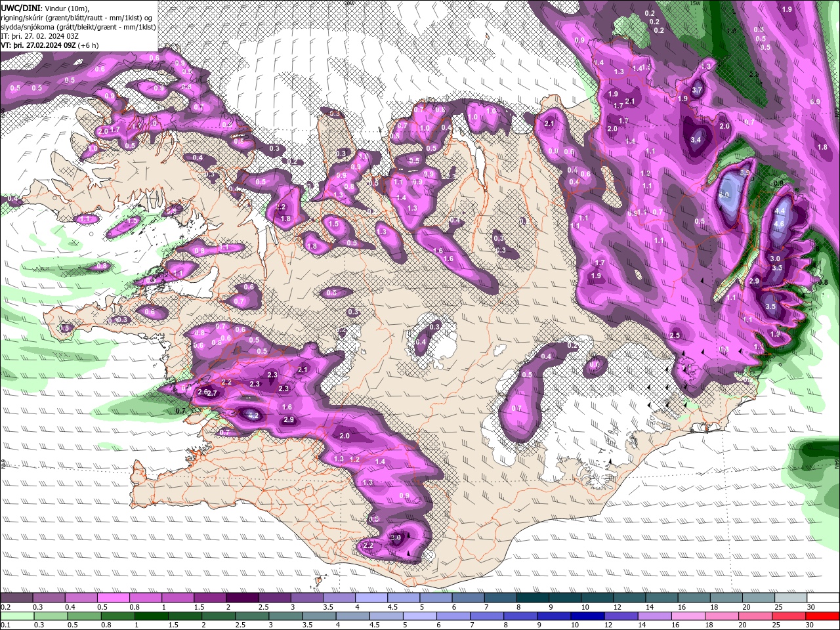Click the '(+6 h)' forecast offset text
840x630 pixels.
(88, 45)
